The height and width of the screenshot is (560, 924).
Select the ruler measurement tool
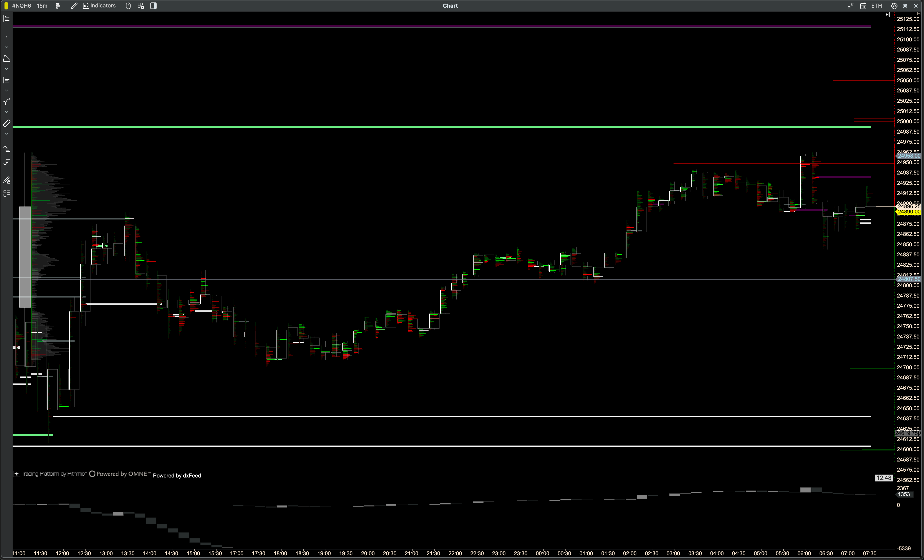pos(6,123)
